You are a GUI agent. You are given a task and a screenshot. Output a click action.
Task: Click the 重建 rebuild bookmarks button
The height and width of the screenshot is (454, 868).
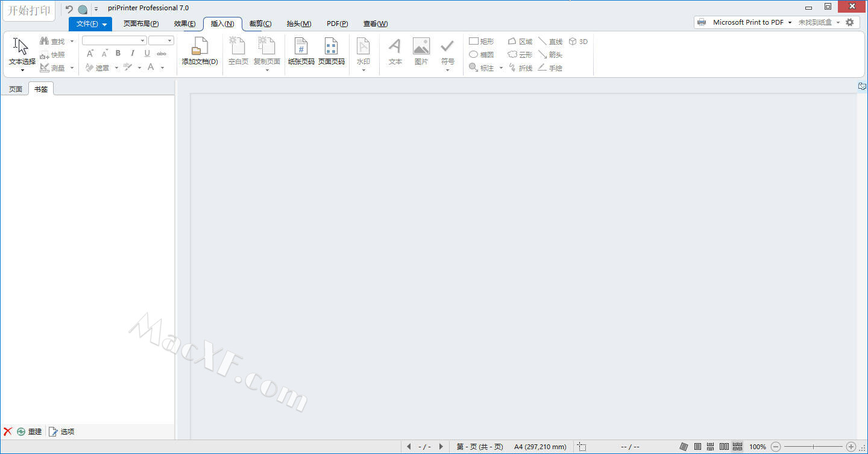click(x=30, y=432)
